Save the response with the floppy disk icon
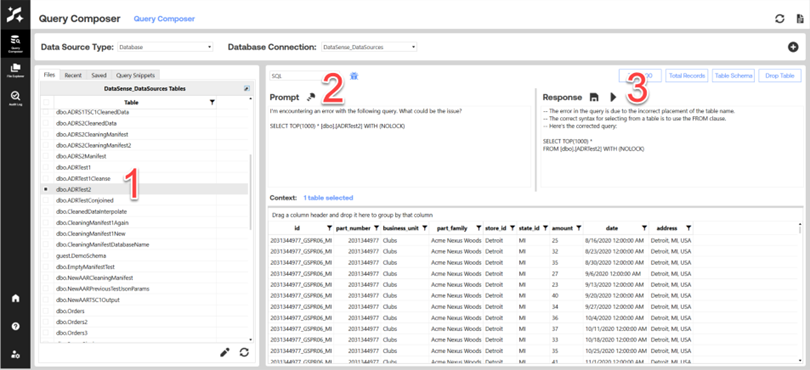Image resolution: width=810 pixels, height=370 pixels. [x=594, y=97]
